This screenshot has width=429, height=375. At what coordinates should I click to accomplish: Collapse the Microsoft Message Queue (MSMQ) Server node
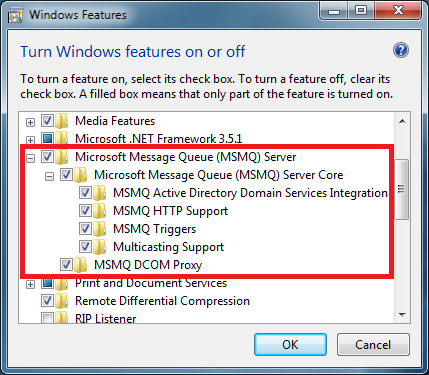[30, 158]
